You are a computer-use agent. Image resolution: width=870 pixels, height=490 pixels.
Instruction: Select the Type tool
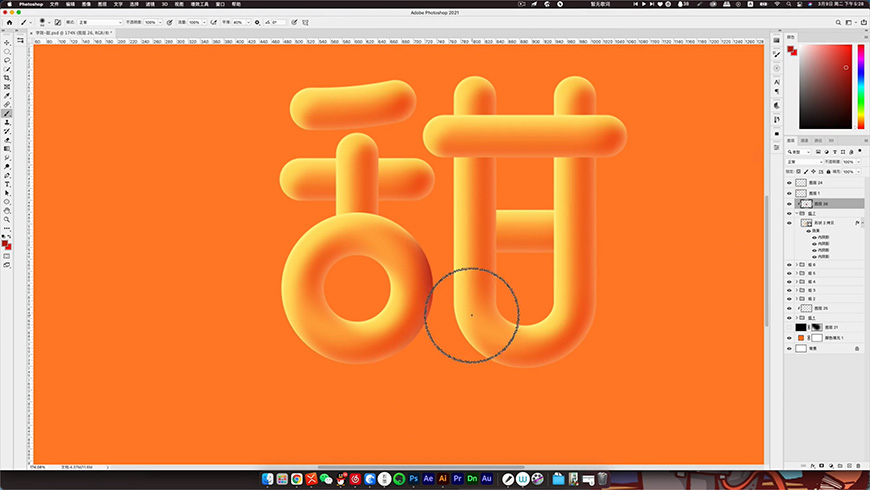(x=7, y=185)
